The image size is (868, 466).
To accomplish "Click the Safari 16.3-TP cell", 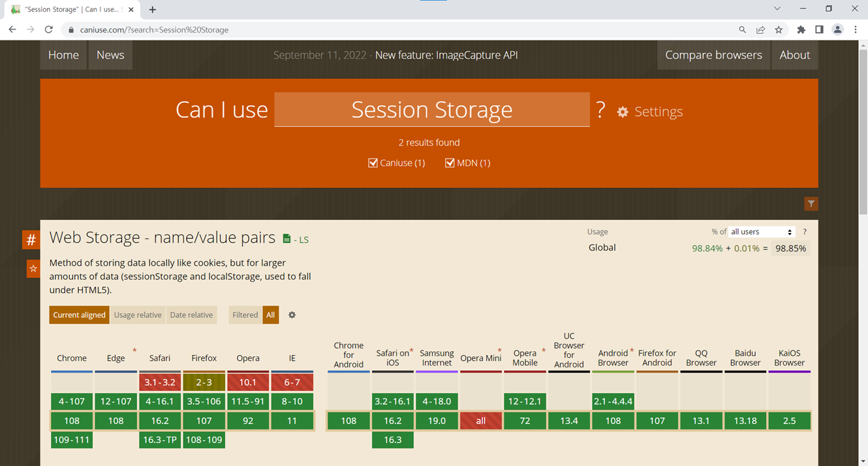I will click(160, 440).
